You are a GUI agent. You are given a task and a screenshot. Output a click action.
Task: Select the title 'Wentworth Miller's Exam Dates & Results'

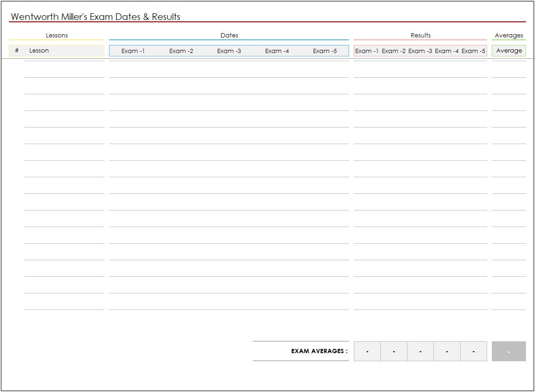95,17
